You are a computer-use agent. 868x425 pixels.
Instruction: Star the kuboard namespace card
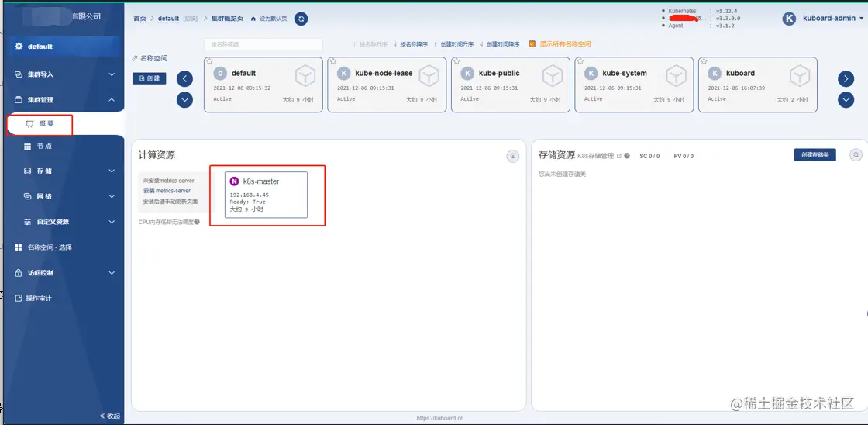click(704, 61)
